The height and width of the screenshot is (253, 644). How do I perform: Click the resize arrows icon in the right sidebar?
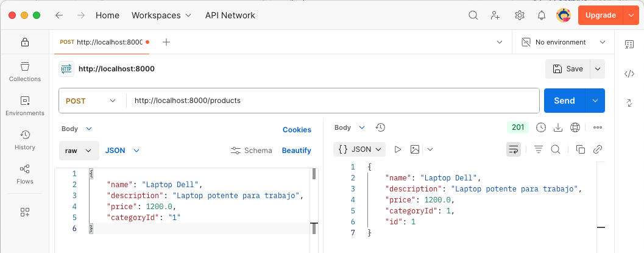(629, 103)
